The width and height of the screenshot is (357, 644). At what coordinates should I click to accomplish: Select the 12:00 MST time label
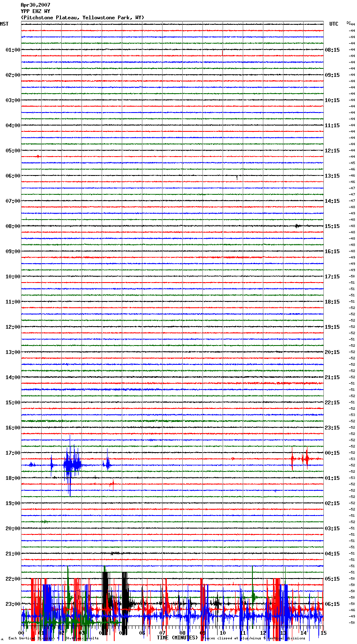[x=13, y=327]
